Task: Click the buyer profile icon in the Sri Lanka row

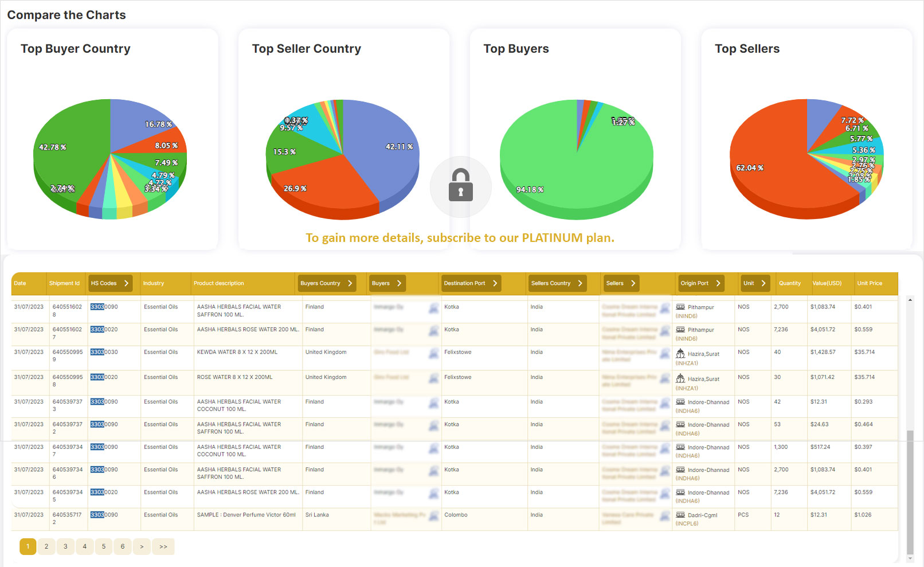Action: (433, 515)
